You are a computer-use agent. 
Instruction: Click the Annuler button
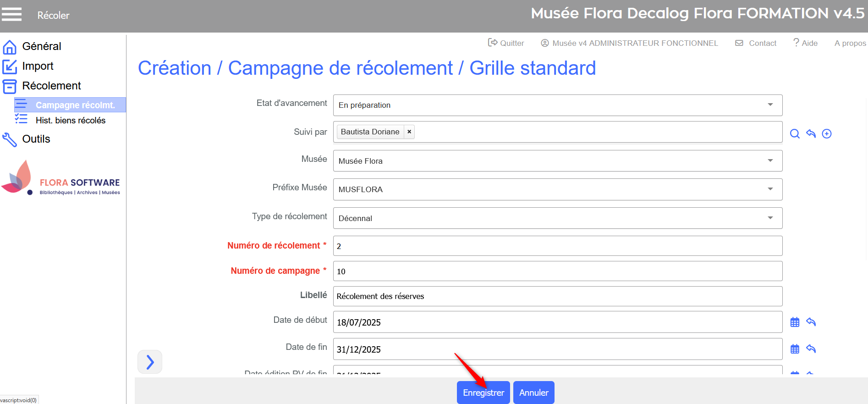(x=533, y=393)
